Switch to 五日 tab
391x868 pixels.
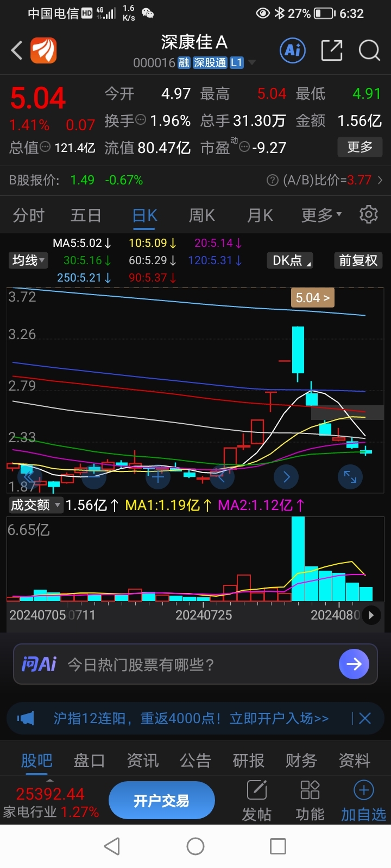click(86, 215)
